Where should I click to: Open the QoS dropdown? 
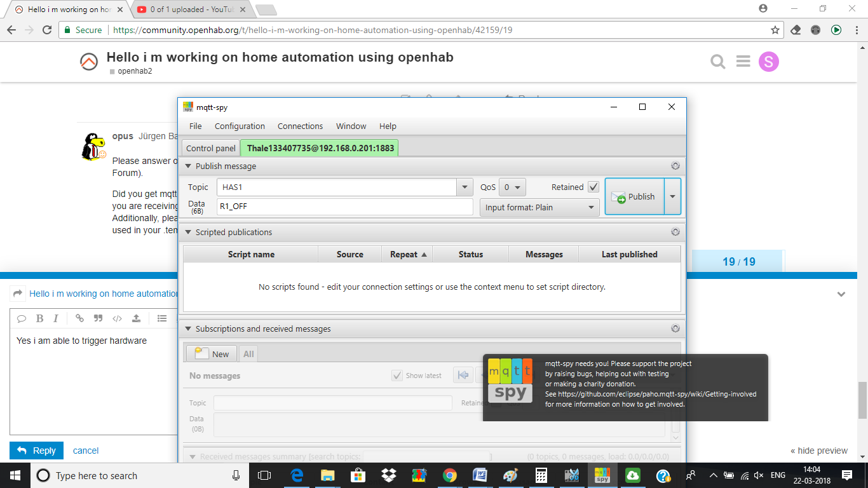point(512,187)
